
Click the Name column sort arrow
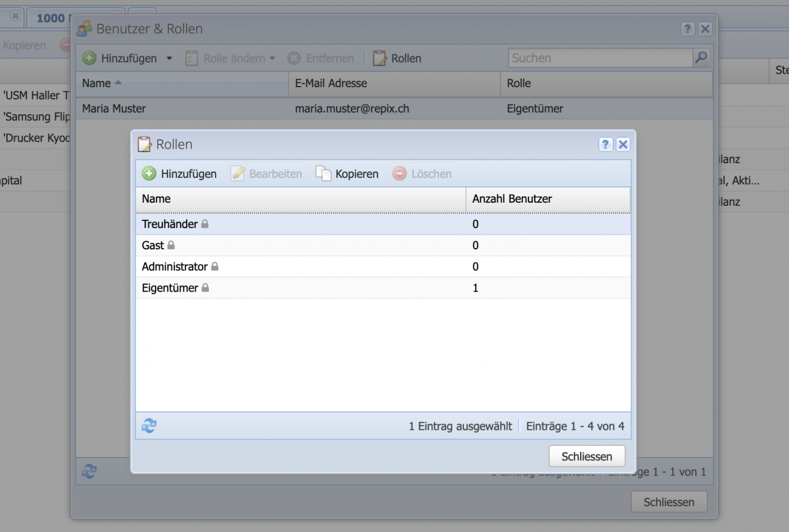click(117, 83)
